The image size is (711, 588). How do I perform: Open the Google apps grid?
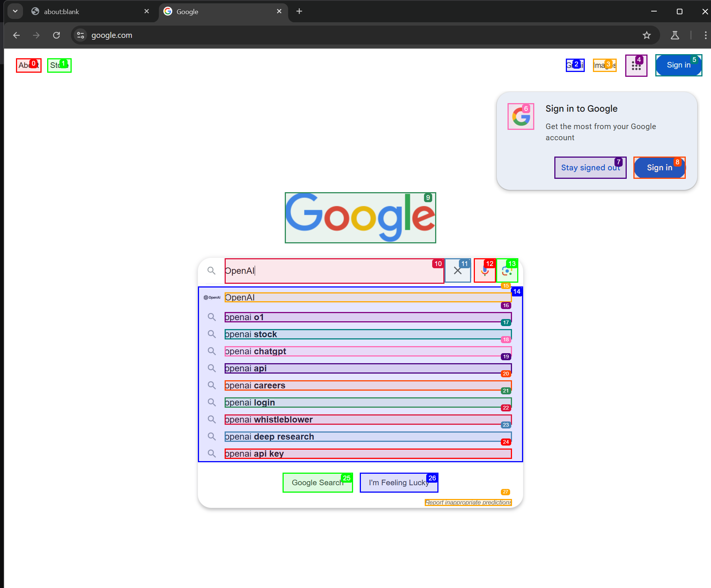click(636, 66)
